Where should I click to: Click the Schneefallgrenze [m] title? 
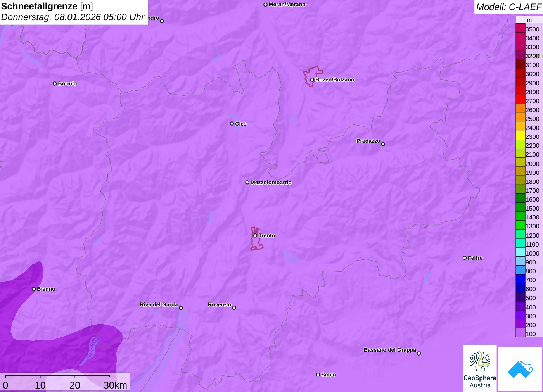pos(47,6)
